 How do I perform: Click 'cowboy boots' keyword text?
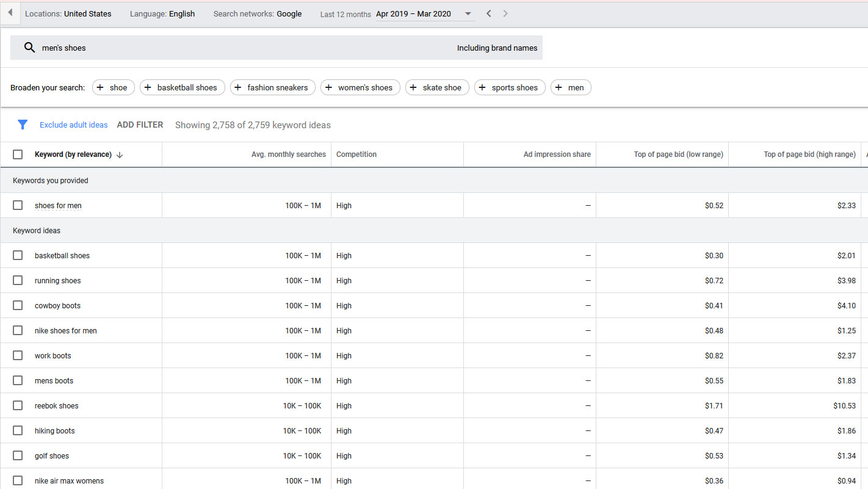coord(57,306)
